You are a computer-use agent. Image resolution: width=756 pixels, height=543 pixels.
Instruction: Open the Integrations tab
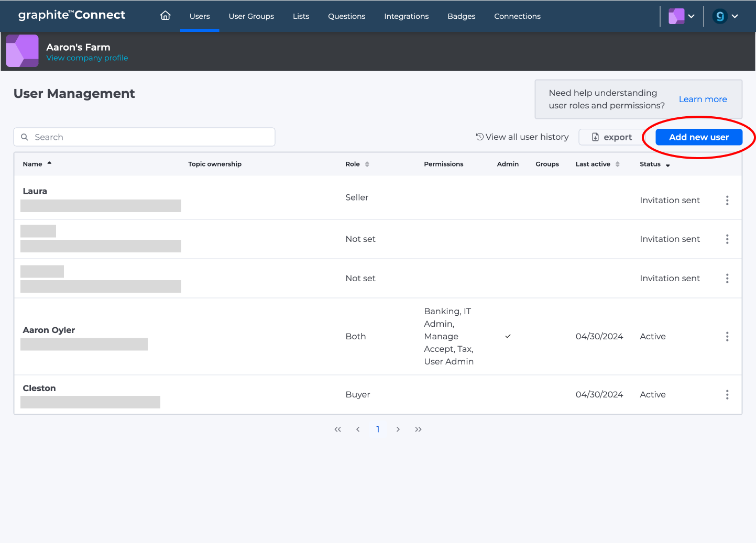click(407, 16)
